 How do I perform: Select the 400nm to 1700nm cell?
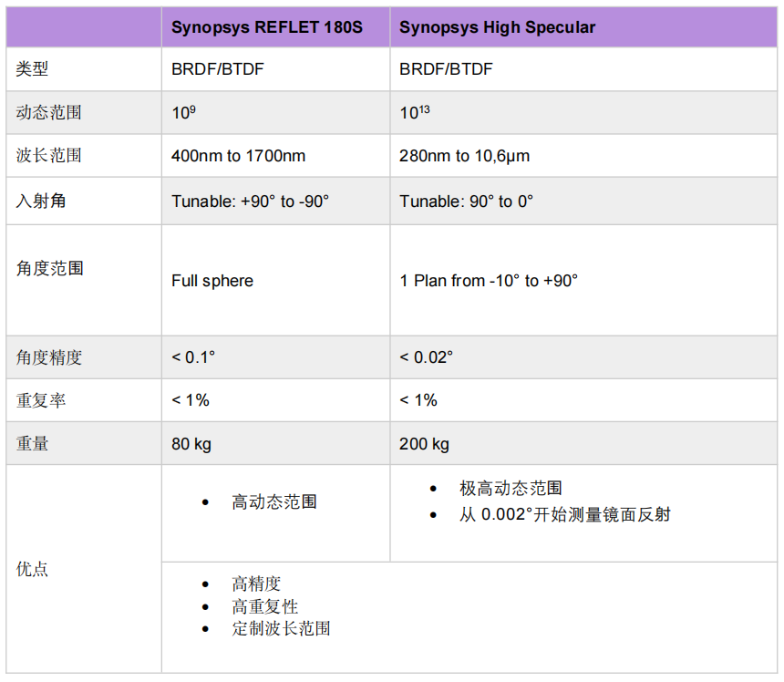coord(238,156)
